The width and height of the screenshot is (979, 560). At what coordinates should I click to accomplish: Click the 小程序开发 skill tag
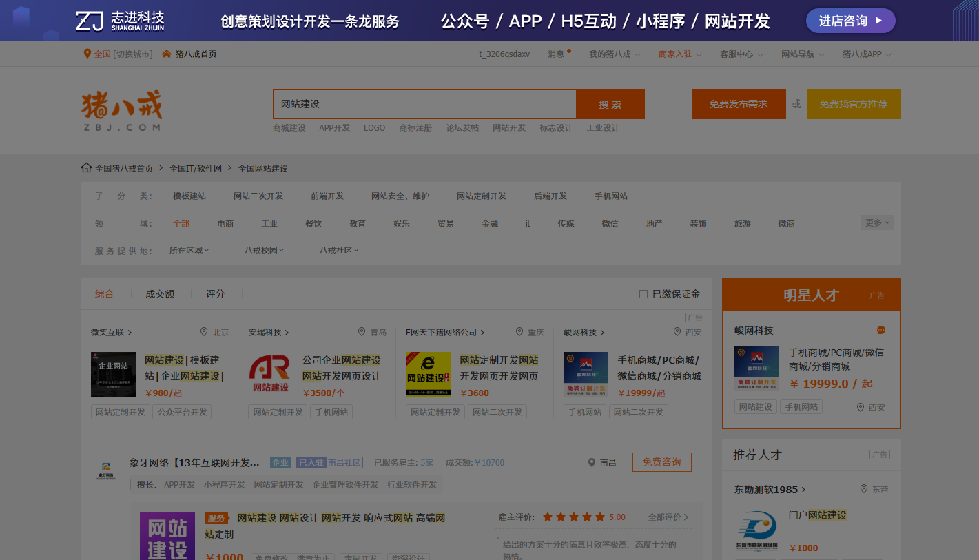pyautogui.click(x=225, y=484)
